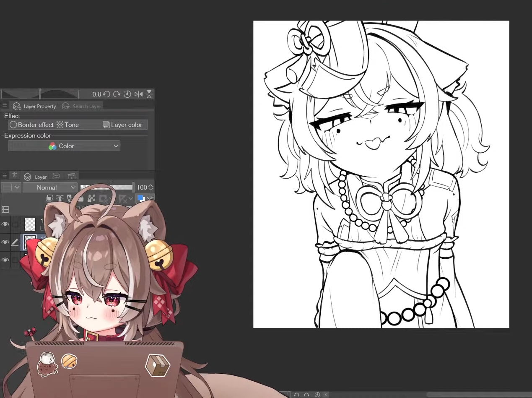Set as Reference Layer lighthouse icon
The width and height of the screenshot is (532, 398).
60,198
